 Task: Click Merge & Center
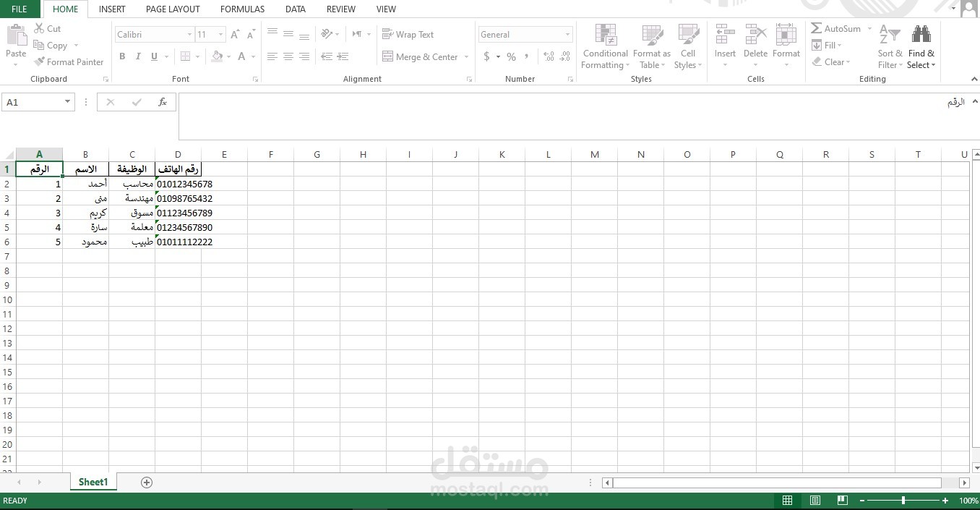tap(420, 56)
